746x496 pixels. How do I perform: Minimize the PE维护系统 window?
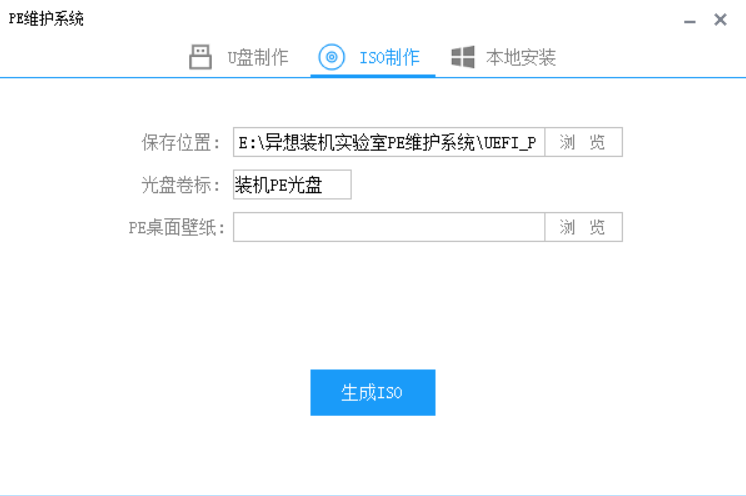tap(690, 20)
